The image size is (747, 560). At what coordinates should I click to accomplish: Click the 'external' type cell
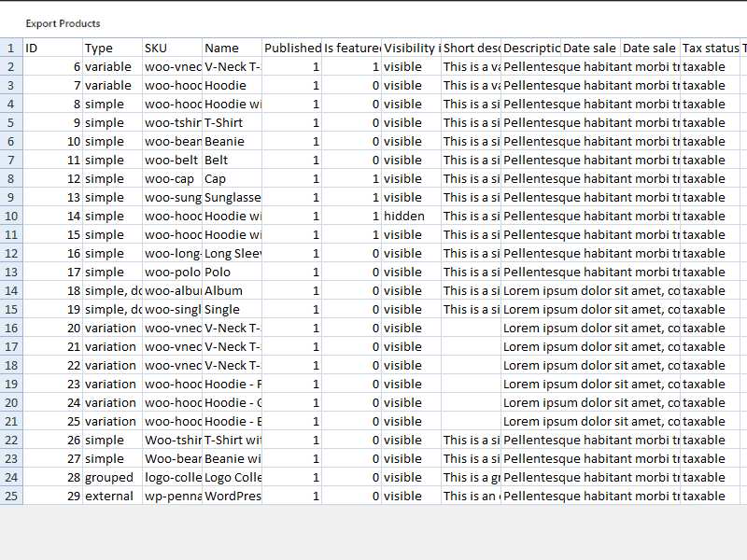pyautogui.click(x=112, y=496)
